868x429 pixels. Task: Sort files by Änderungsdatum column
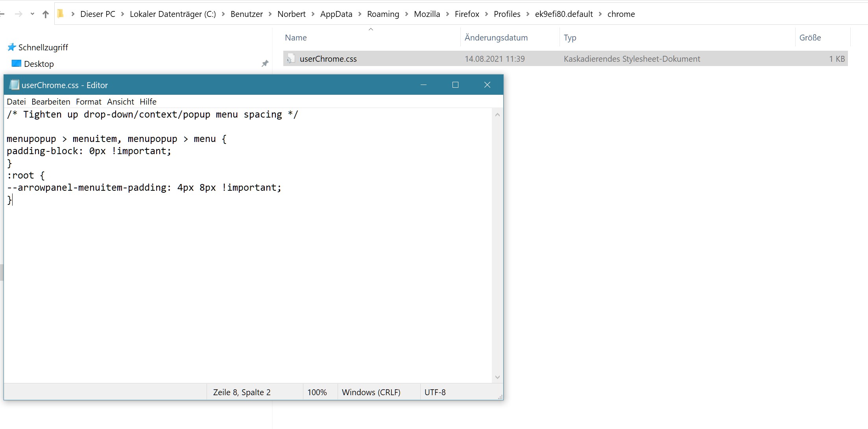pos(496,38)
